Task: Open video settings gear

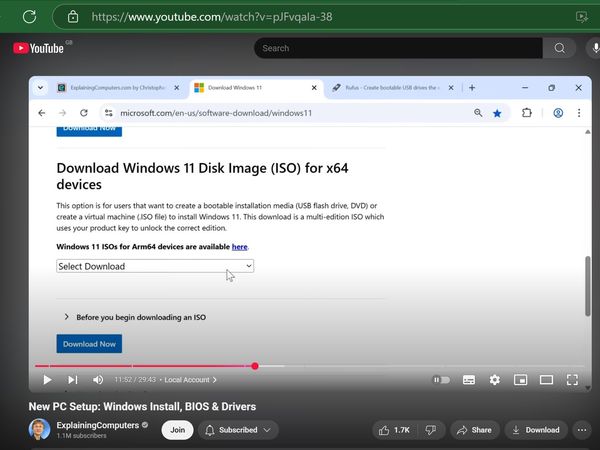Action: (x=494, y=380)
